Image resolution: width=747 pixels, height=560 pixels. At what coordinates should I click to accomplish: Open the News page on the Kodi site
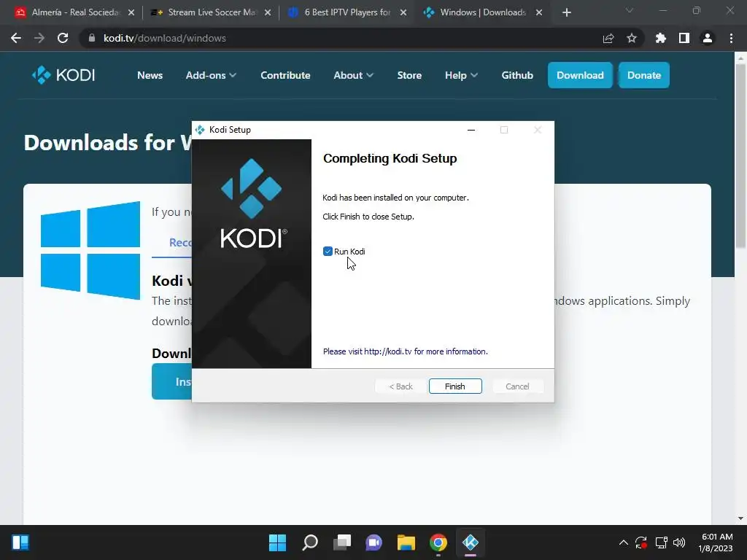tap(150, 75)
